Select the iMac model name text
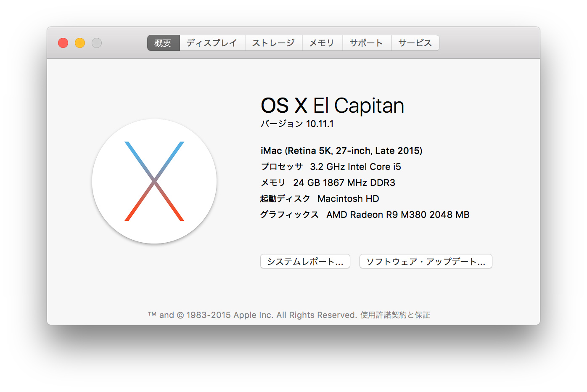Screen dimensions: 587x392 341,151
